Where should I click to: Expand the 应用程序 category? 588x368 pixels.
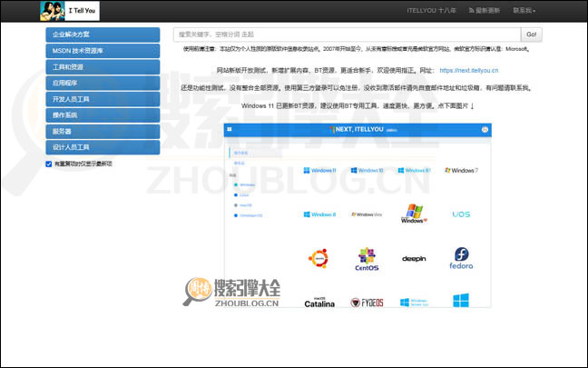(103, 83)
